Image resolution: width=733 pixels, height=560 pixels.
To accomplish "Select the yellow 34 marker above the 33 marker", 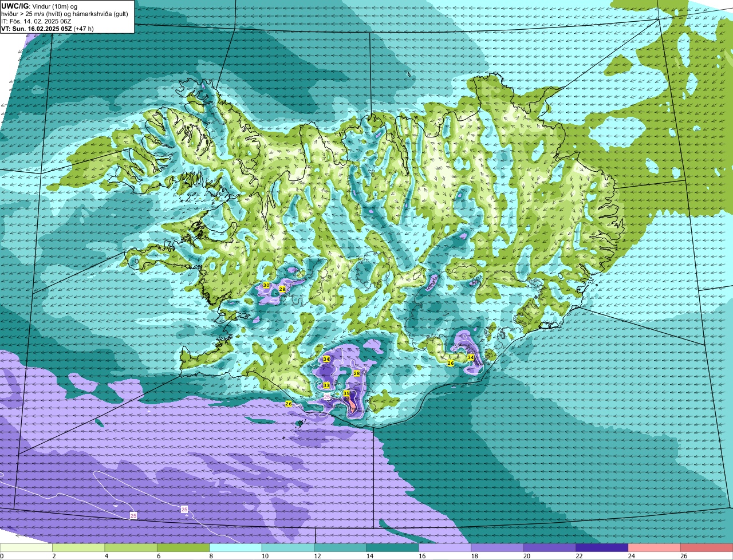I will (x=326, y=359).
